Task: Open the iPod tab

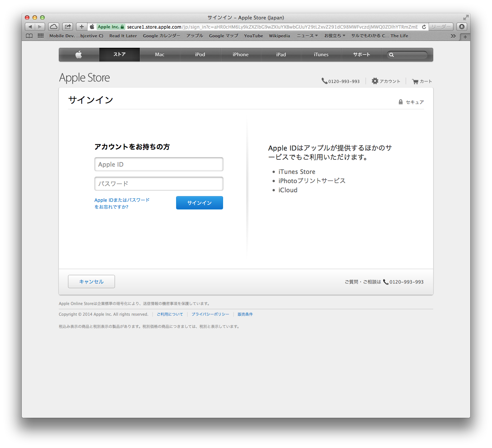Action: [200, 55]
